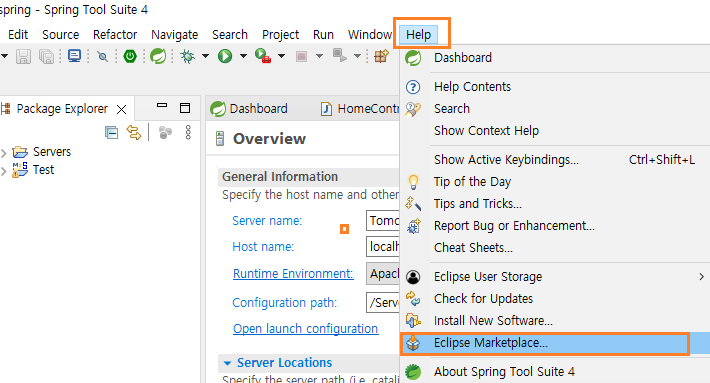Switch to the Dashboard editor tab
This screenshot has height=383, width=710.
tap(249, 109)
